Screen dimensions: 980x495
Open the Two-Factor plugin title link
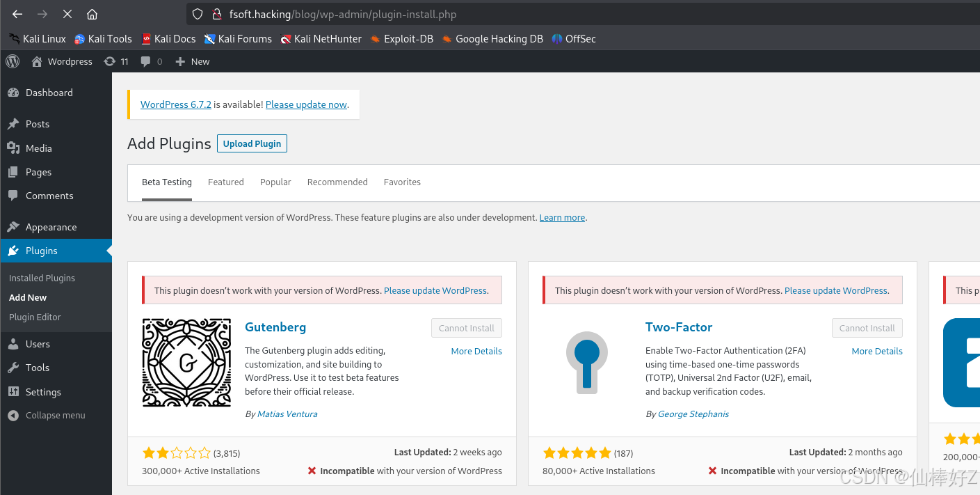[x=679, y=327]
